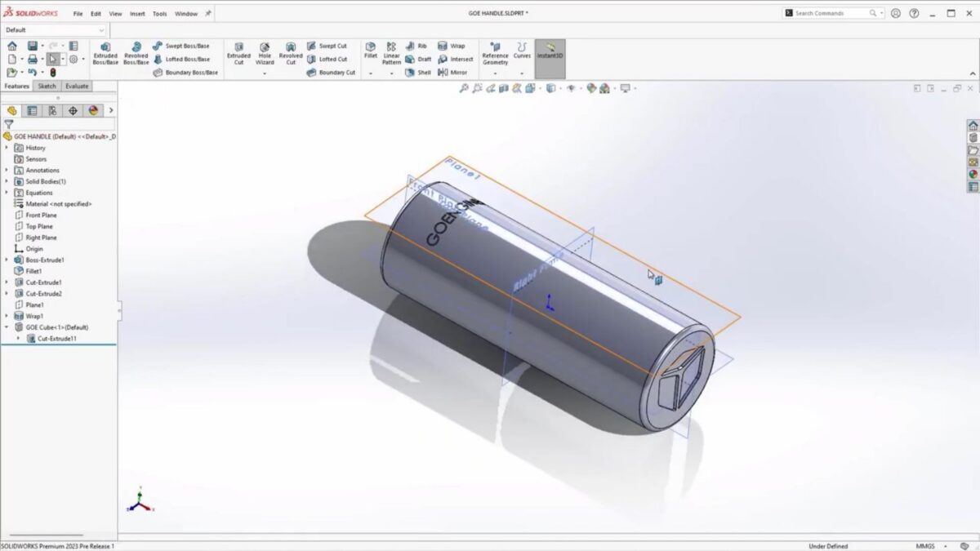Expand the Cut-Extrude1 feature
Viewport: 980px width, 551px height.
[x=7, y=282]
